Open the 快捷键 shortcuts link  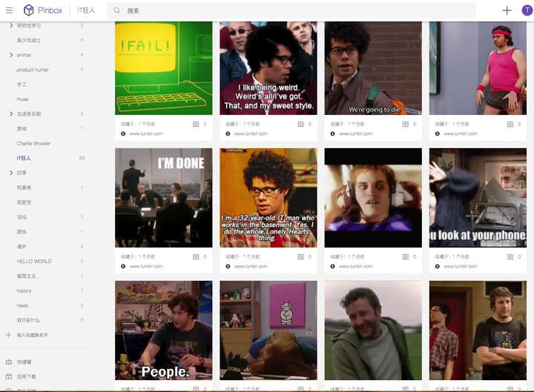coord(24,362)
